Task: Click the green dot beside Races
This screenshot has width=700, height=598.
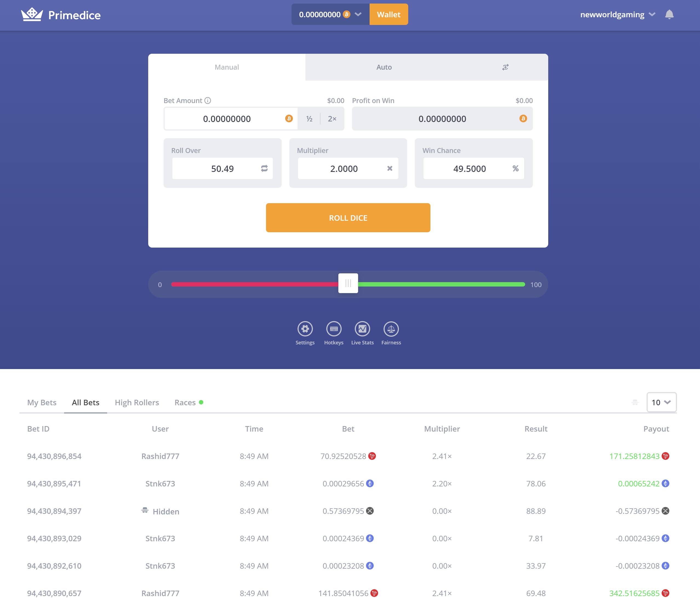Action: pos(201,402)
